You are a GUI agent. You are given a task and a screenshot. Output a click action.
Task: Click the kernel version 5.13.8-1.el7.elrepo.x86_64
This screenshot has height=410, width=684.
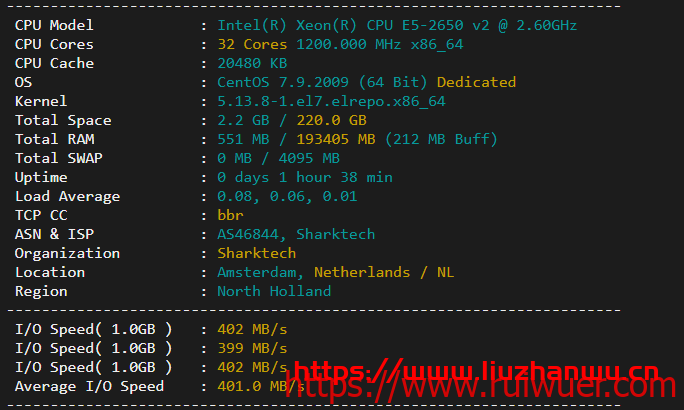331,101
